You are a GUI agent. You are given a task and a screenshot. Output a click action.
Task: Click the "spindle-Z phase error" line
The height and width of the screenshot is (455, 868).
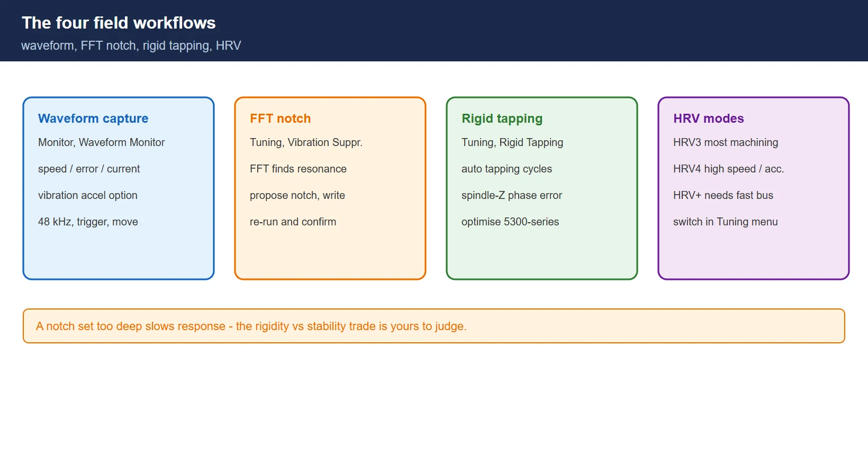pos(512,195)
